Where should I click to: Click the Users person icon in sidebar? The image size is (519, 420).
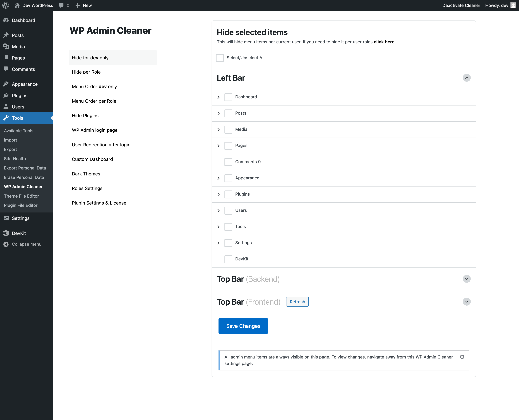click(6, 107)
